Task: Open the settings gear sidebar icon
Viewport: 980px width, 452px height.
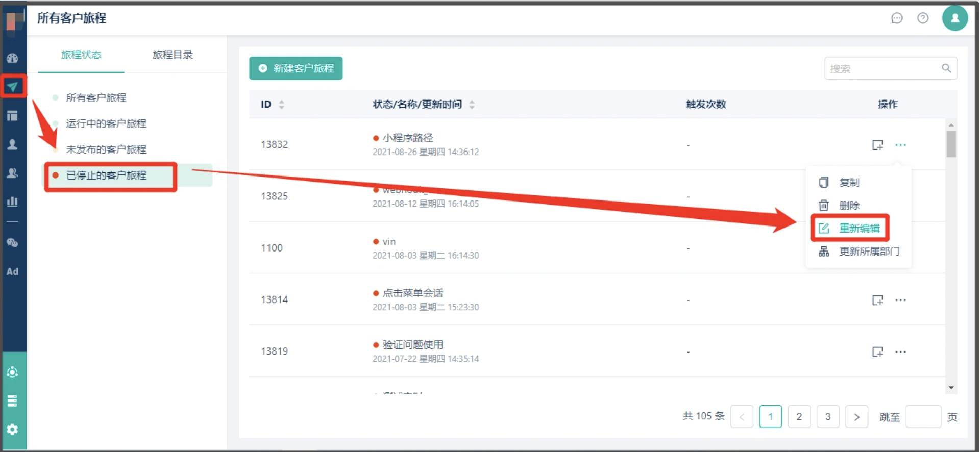Action: tap(12, 430)
